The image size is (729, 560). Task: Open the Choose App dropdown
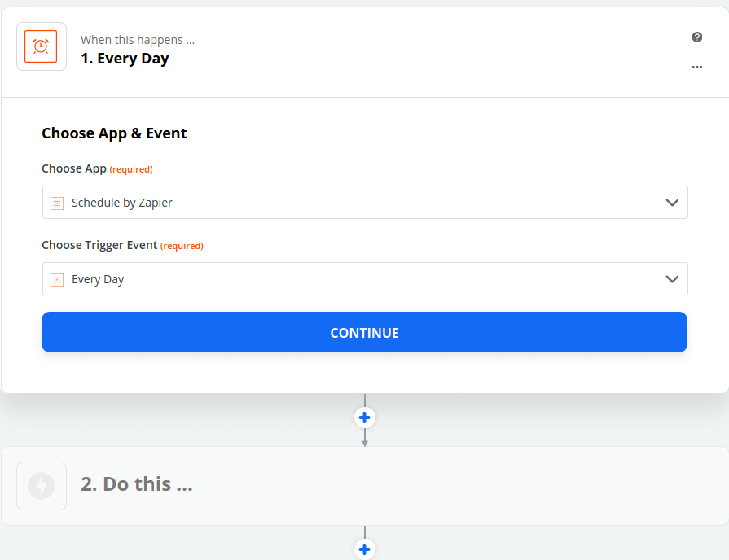(365, 202)
